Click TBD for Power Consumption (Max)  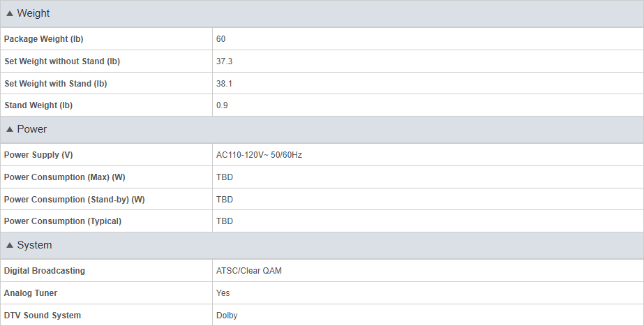225,177
